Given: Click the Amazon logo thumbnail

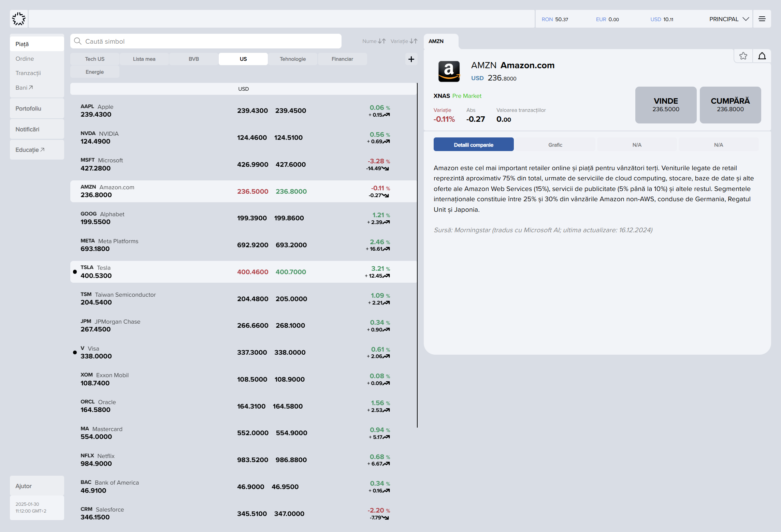Looking at the screenshot, I should 449,71.
